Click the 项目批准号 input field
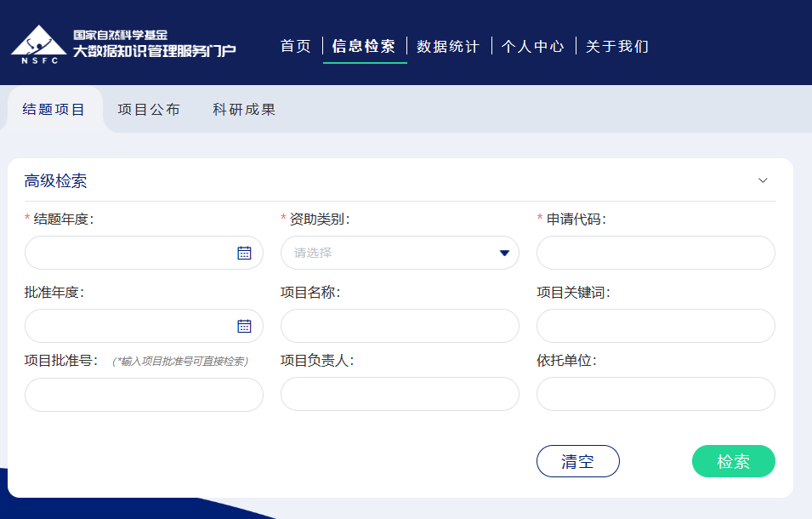The width and height of the screenshot is (812, 519). [x=144, y=395]
